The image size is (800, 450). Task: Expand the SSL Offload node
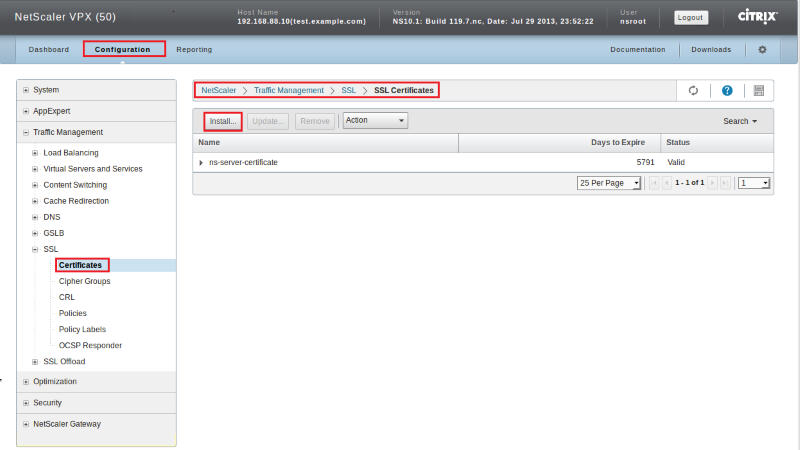pyautogui.click(x=35, y=362)
